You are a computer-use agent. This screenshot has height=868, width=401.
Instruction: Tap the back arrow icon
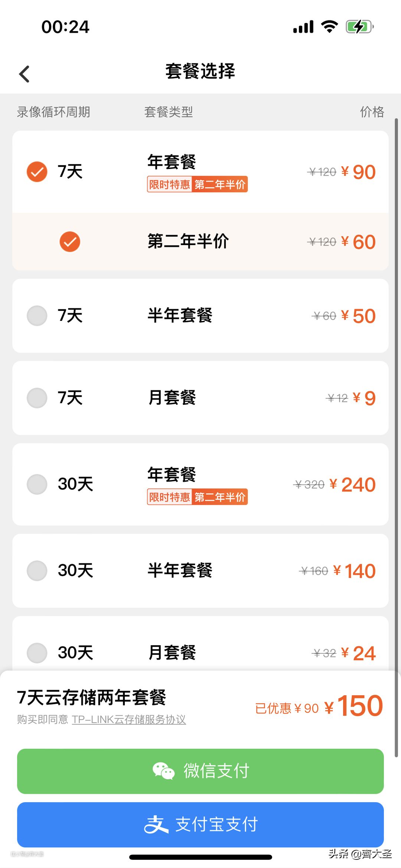point(25,74)
